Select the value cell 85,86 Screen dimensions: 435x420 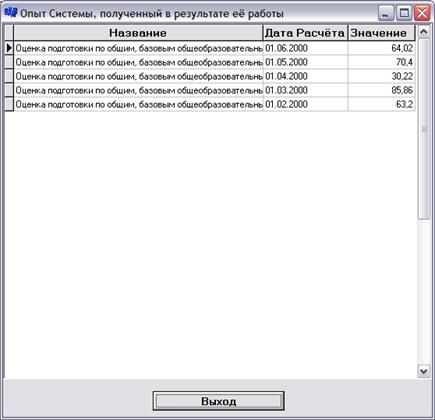coord(381,90)
